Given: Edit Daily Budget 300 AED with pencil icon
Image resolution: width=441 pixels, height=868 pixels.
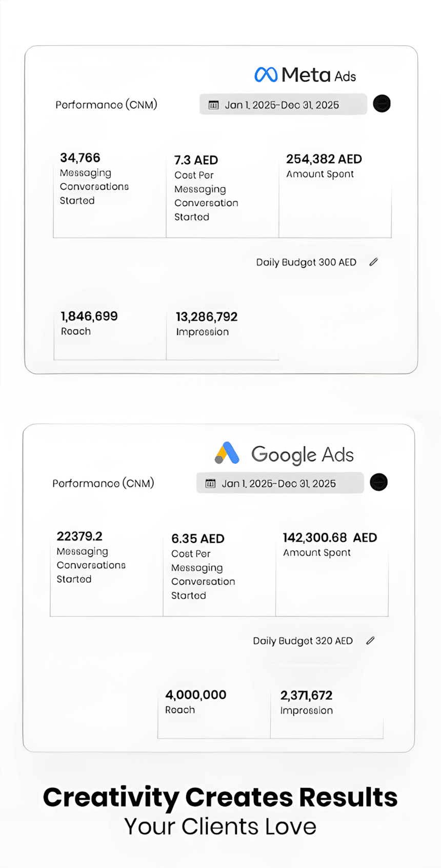Looking at the screenshot, I should click(x=373, y=262).
